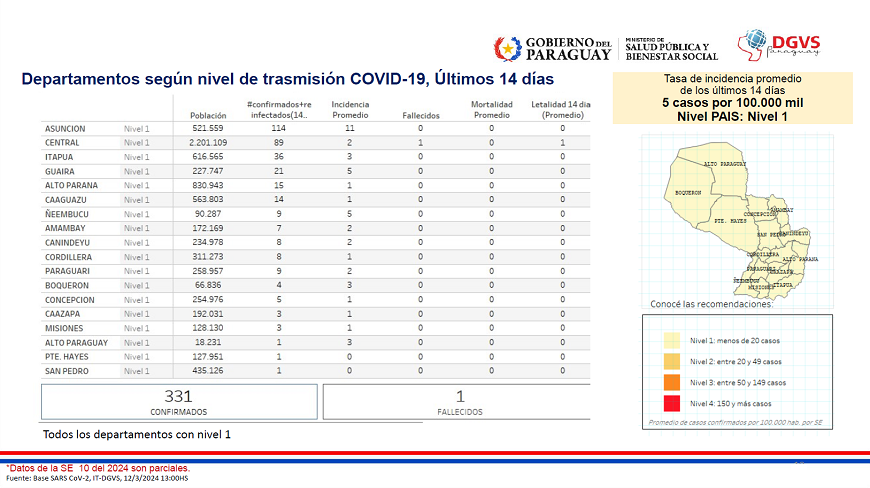
Task: Click the Paraguay government coat of arms emblem
Action: point(507,48)
